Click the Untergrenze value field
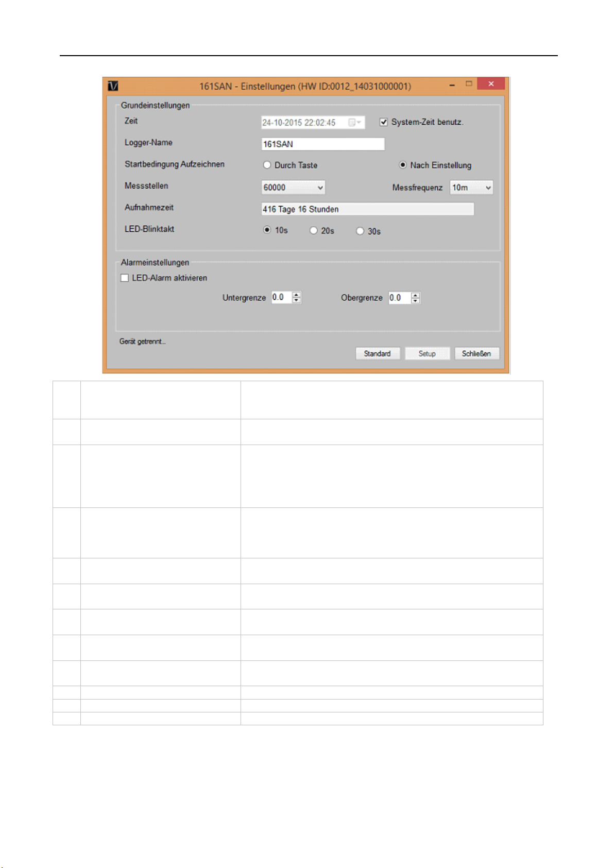Screen dimensions: 614x868 pos(282,297)
